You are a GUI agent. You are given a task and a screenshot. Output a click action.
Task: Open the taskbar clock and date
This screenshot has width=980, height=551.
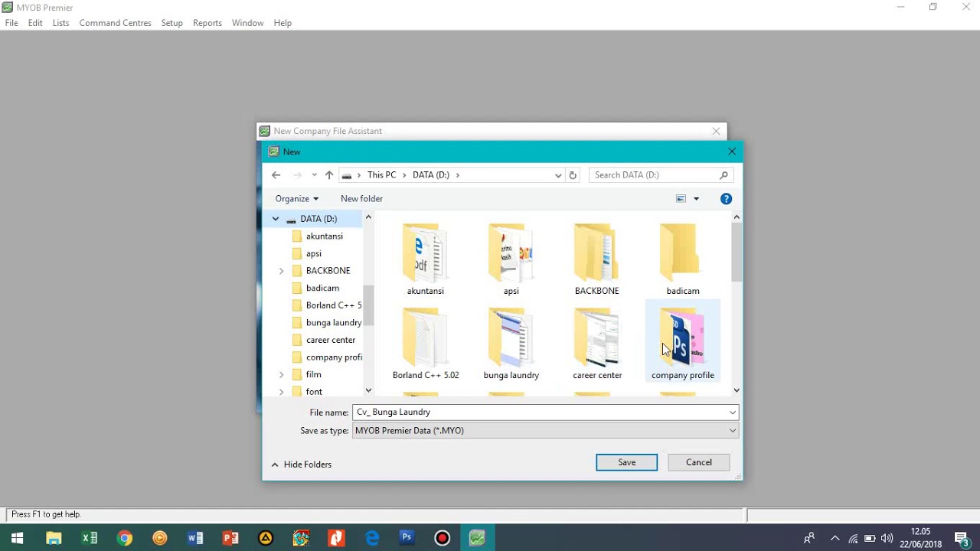921,538
